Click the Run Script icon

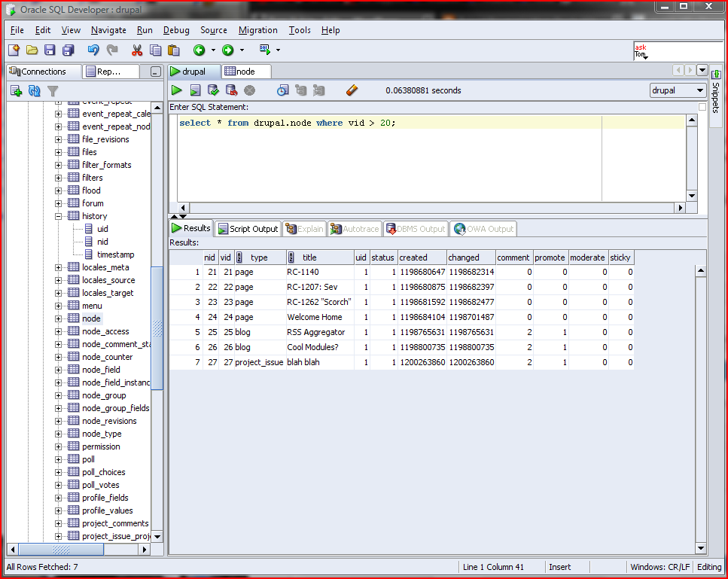coord(196,90)
